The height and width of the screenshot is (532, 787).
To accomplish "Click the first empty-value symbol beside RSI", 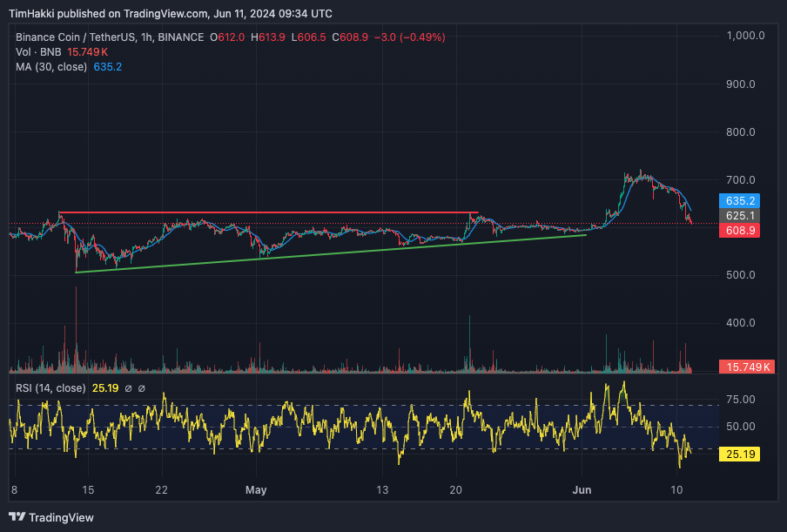I will point(129,388).
